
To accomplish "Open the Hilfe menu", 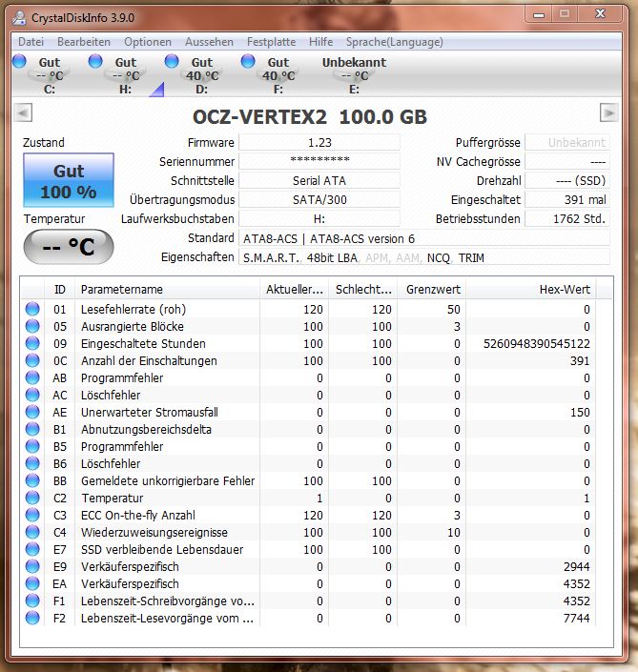I will pyautogui.click(x=320, y=42).
